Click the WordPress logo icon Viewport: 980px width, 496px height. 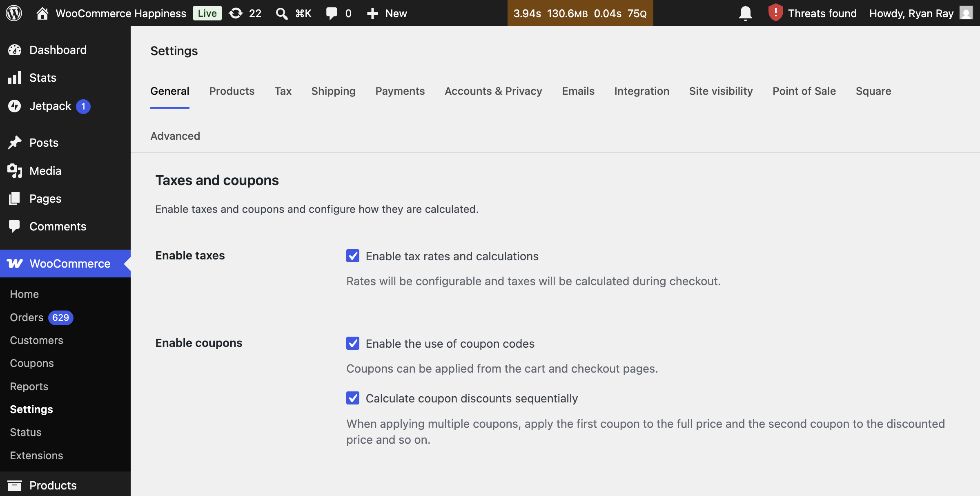(x=14, y=13)
